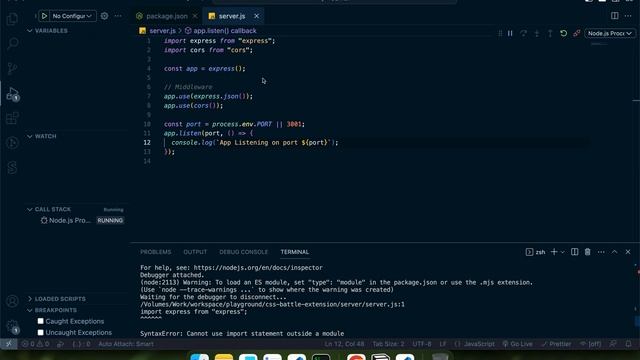Screen dimensions: 640x360
Task: Maximize the panel size with chevron-up
Action: point(614,252)
